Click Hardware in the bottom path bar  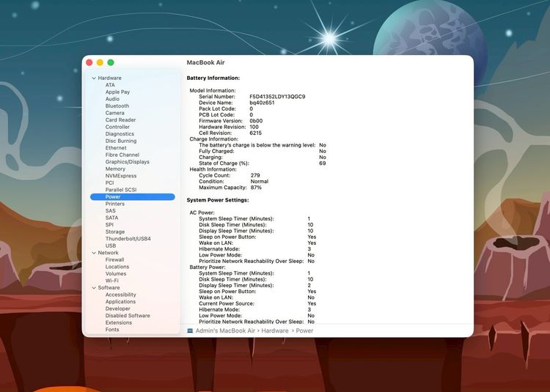(x=275, y=330)
